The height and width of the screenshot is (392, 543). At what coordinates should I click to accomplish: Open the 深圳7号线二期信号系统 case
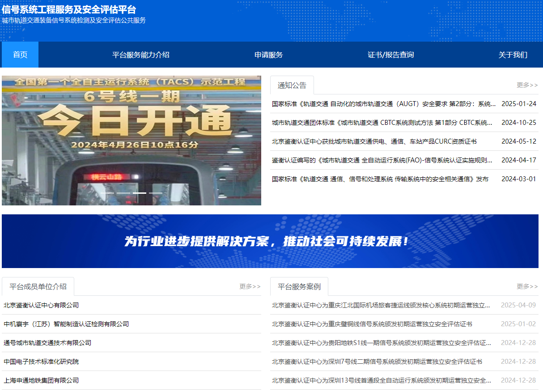(377, 362)
